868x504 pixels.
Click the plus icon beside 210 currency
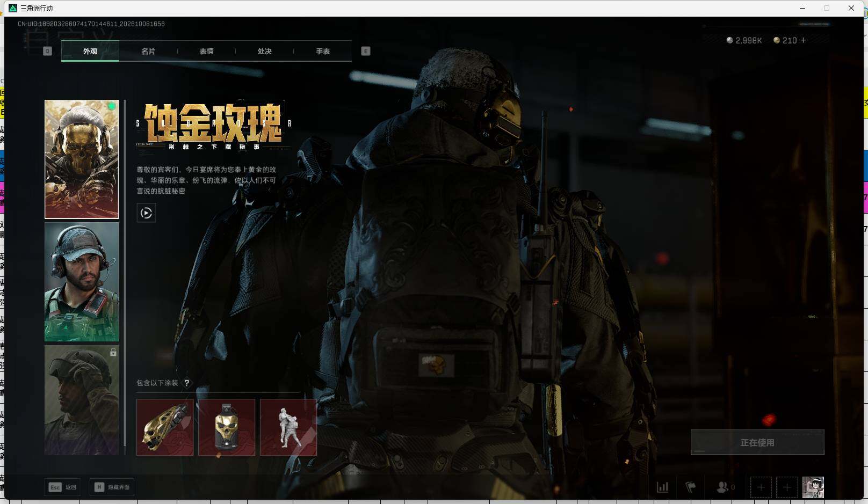pos(803,40)
